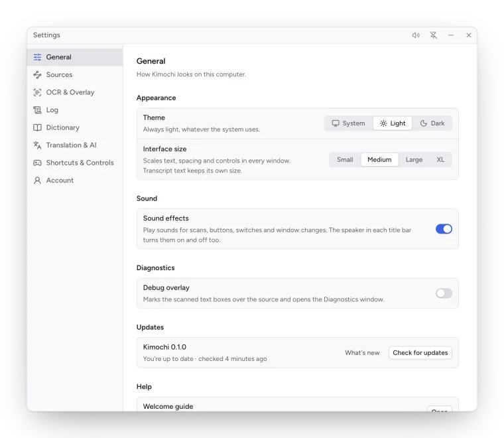Select the General settings page

74,57
